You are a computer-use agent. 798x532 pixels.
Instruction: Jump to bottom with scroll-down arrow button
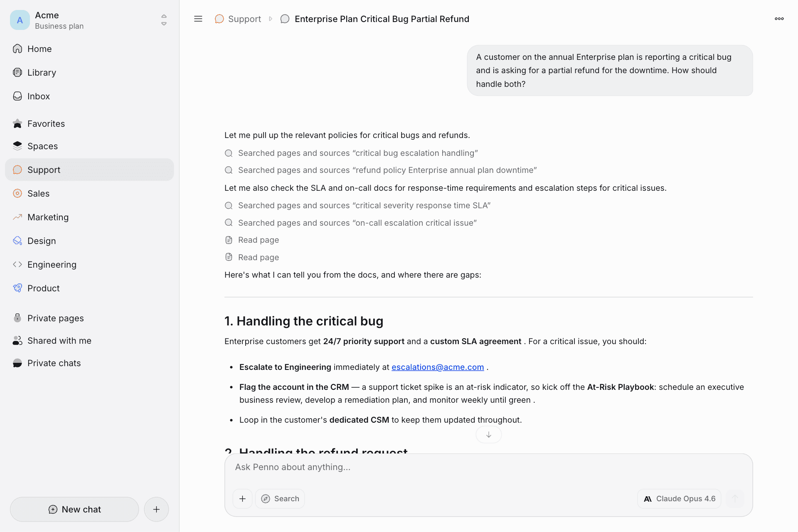pyautogui.click(x=489, y=435)
